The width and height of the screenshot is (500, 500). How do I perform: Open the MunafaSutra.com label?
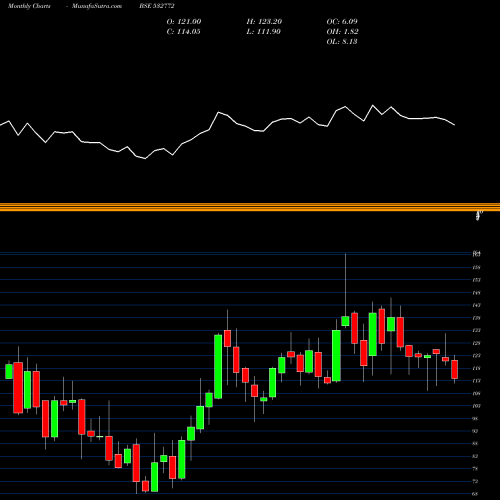click(x=97, y=6)
